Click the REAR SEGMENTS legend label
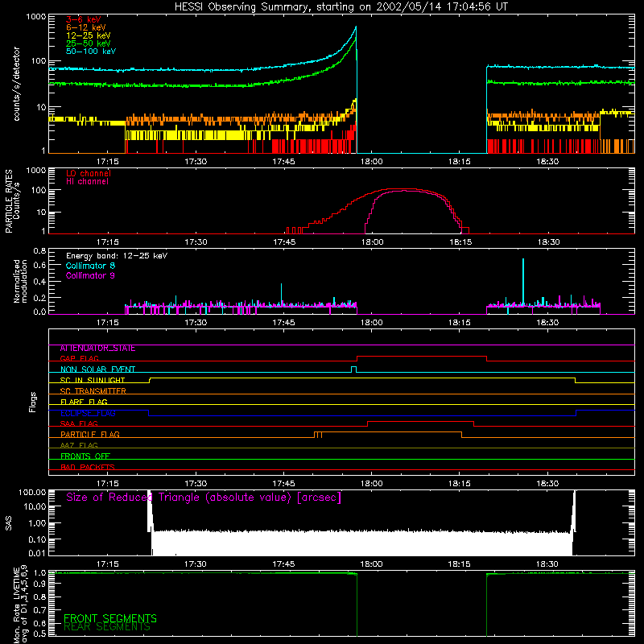 tap(107, 627)
